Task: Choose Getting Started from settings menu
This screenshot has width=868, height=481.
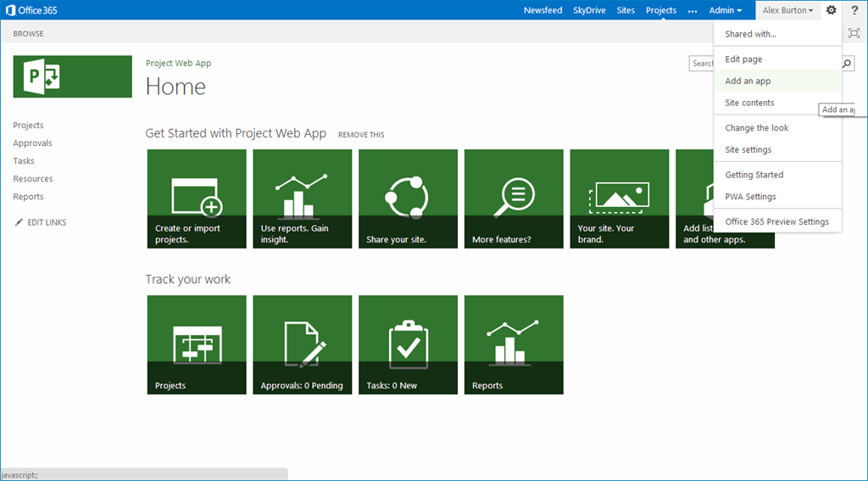Action: click(x=778, y=175)
